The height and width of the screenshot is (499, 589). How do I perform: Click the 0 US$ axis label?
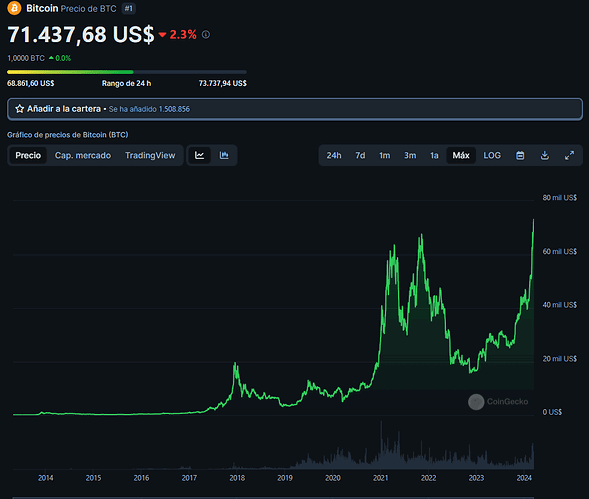click(552, 412)
